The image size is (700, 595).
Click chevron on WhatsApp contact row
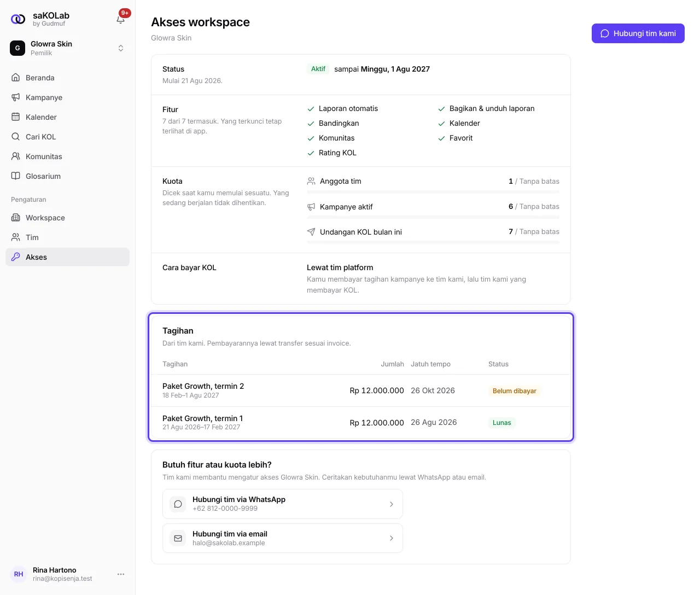[x=392, y=504]
